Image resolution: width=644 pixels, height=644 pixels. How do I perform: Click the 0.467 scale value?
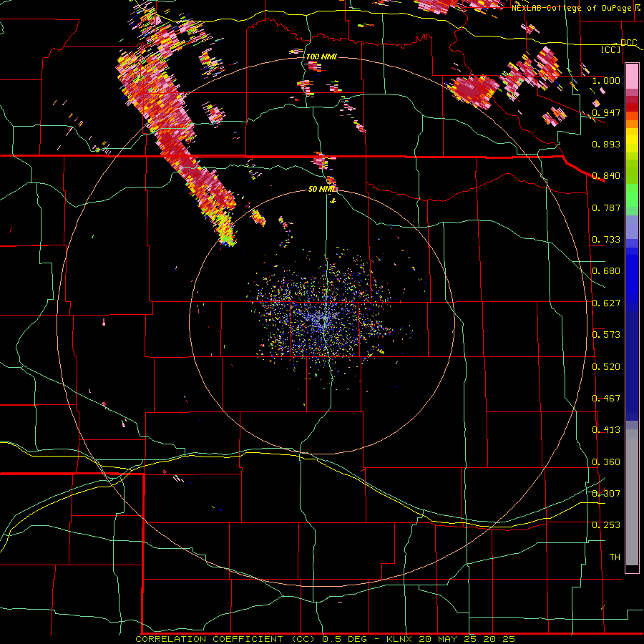[x=606, y=399]
